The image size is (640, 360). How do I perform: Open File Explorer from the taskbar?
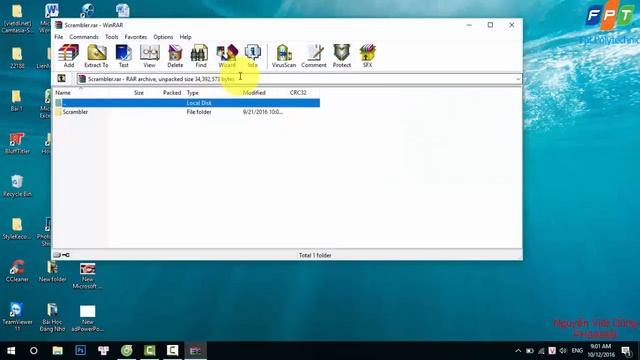58,351
